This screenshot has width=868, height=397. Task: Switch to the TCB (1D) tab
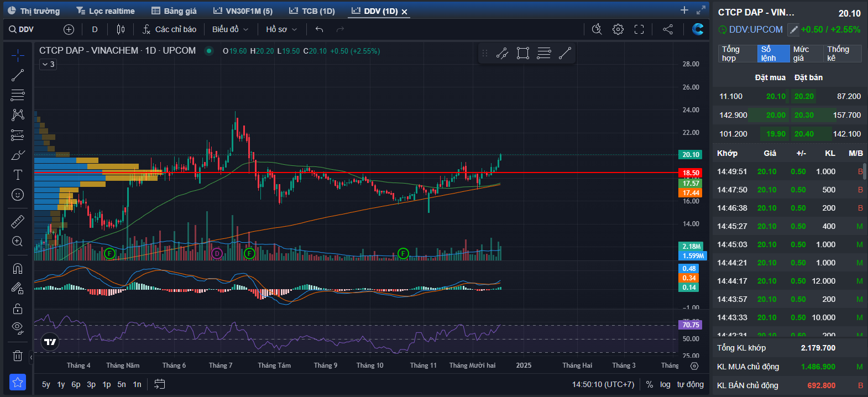pos(312,11)
